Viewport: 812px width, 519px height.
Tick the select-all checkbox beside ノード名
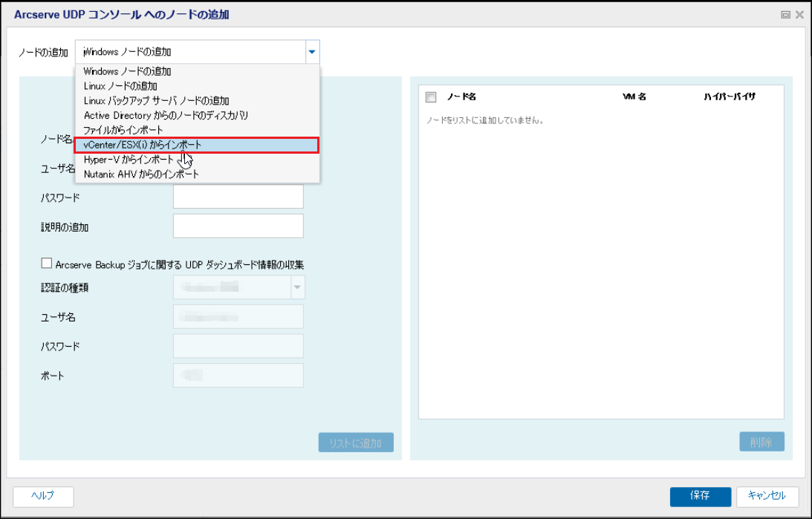(x=431, y=97)
